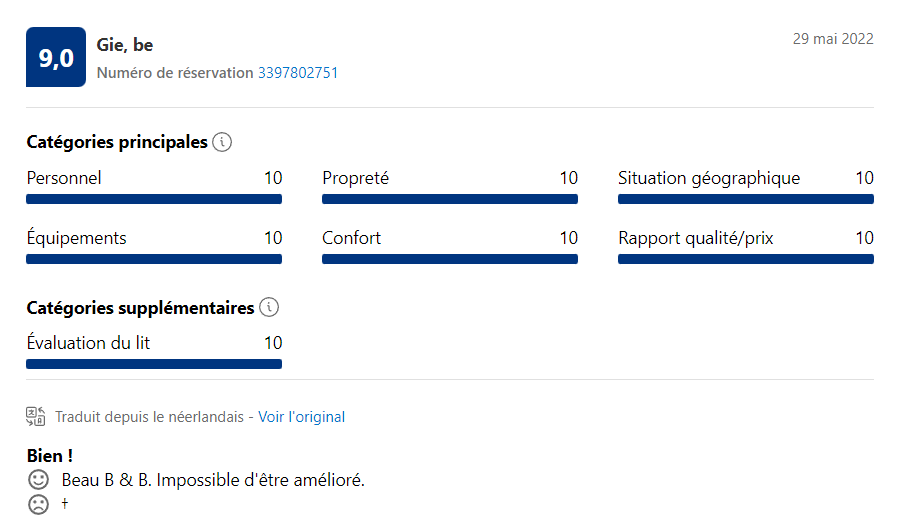The image size is (901, 528).
Task: Click the info icon beside Catégories supplémentaires
Action: click(269, 307)
